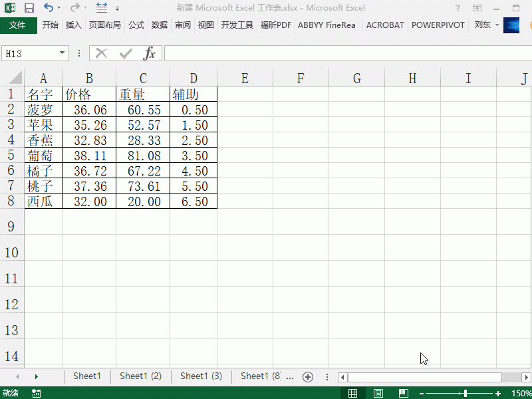532x399 pixels.
Task: Click the Save icon on Quick Access Toolbar
Action: click(x=28, y=7)
